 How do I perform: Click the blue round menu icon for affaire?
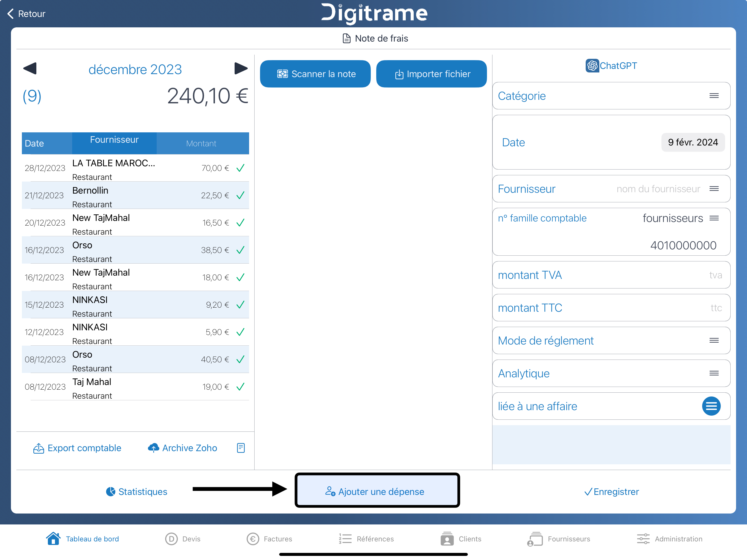coord(711,406)
